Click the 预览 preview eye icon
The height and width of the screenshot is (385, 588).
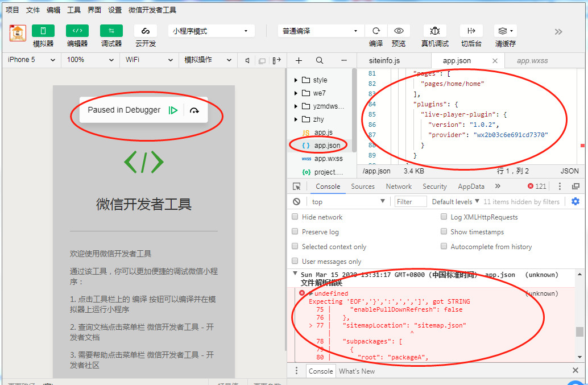click(399, 31)
